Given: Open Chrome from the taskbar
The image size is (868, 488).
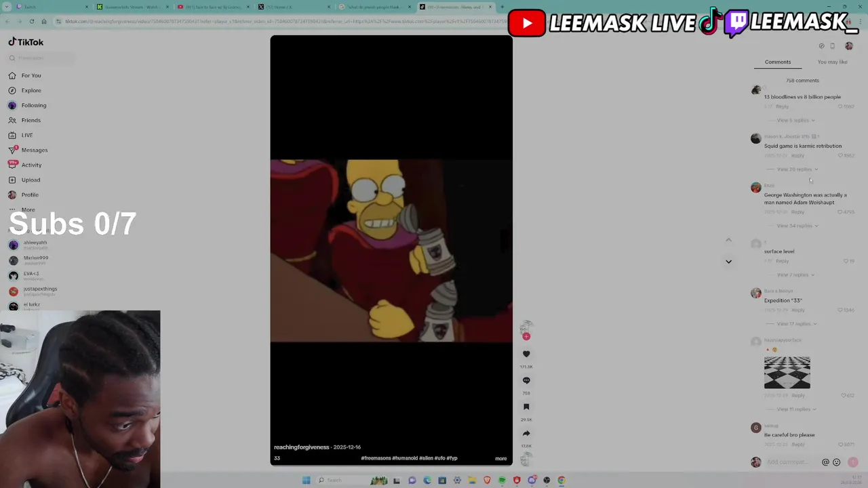Looking at the screenshot, I should (561, 480).
